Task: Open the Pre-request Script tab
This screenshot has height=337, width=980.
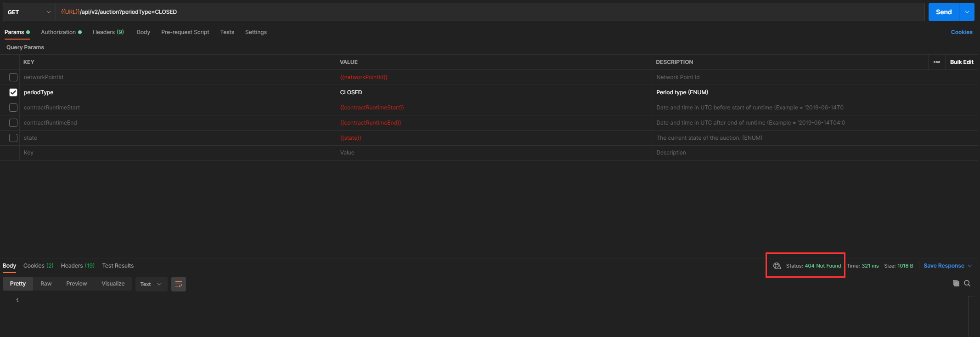Action: click(x=185, y=32)
